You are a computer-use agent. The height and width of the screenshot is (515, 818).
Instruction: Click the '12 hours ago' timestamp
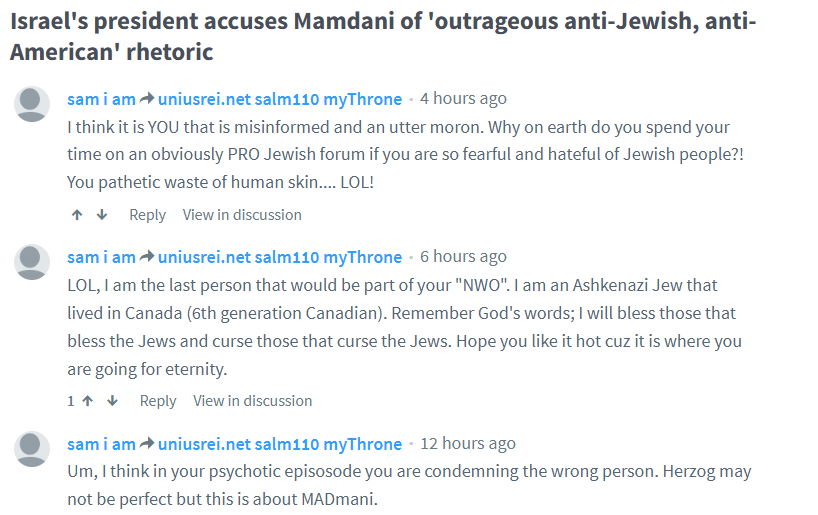(x=468, y=444)
